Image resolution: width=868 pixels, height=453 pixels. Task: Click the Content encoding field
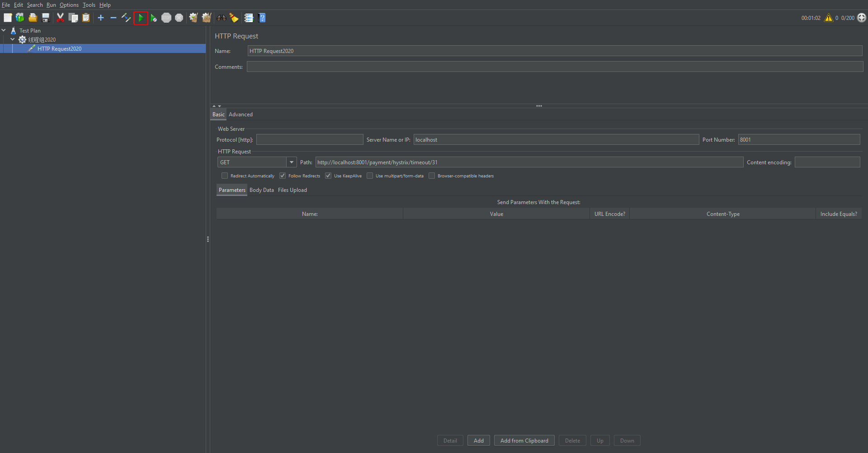click(827, 162)
